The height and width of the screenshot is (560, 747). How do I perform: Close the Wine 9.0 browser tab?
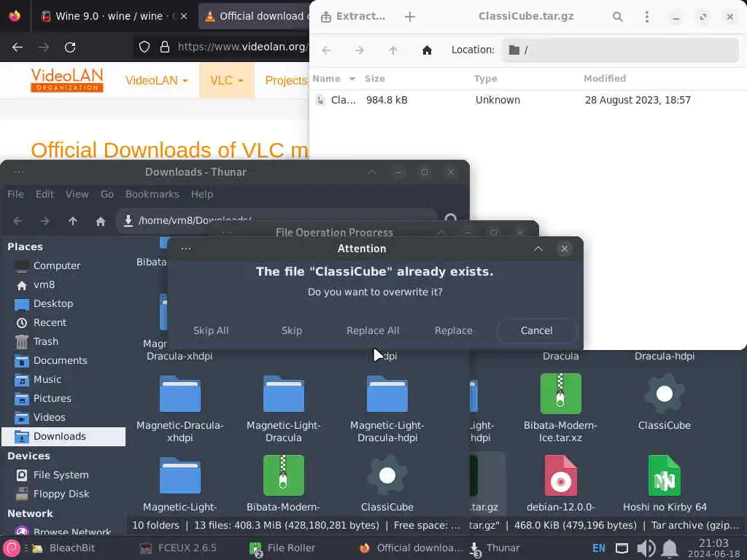pyautogui.click(x=184, y=16)
